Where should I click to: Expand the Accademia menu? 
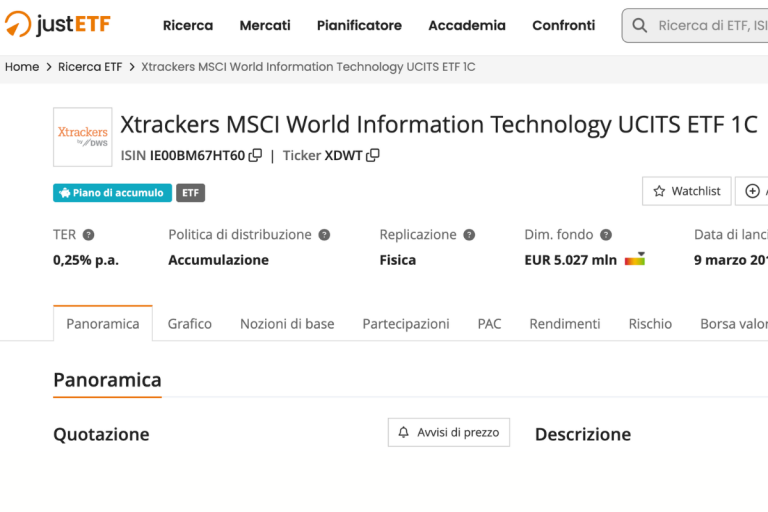(x=467, y=25)
